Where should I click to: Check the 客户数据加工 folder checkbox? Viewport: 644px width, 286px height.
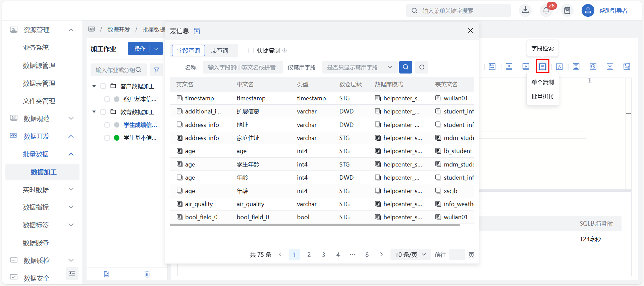[x=103, y=86]
